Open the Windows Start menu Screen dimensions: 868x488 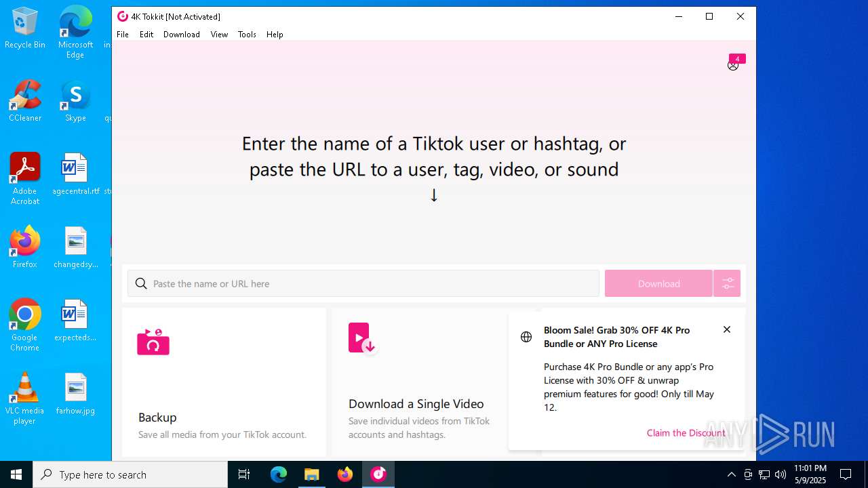16,474
